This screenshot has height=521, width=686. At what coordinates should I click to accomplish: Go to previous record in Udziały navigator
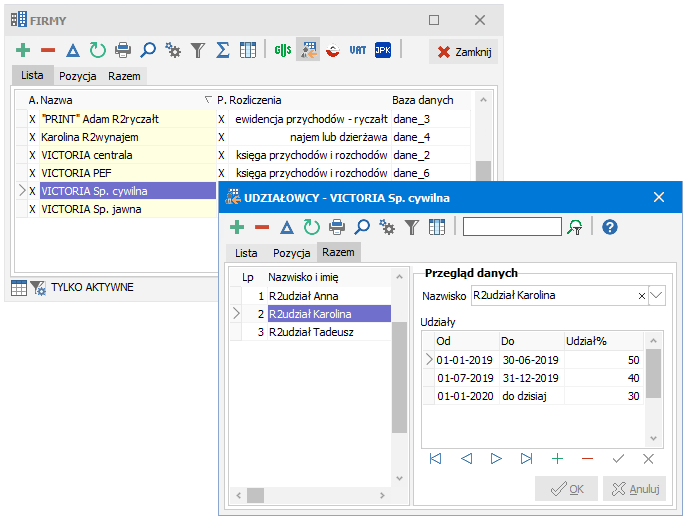pyautogui.click(x=466, y=458)
